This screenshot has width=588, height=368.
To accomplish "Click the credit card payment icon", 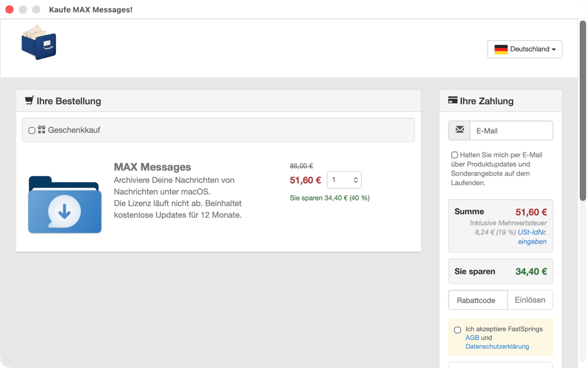I will 452,101.
